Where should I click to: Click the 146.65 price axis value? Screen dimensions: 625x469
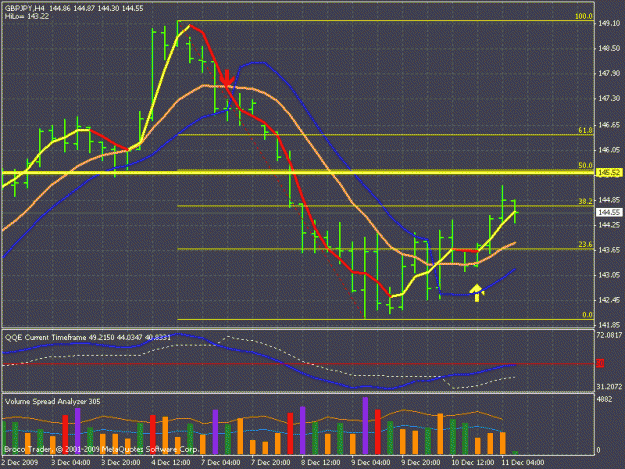(609, 125)
